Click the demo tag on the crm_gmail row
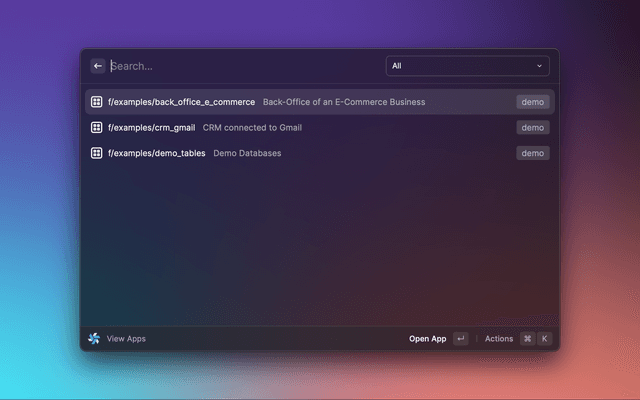 tap(532, 128)
